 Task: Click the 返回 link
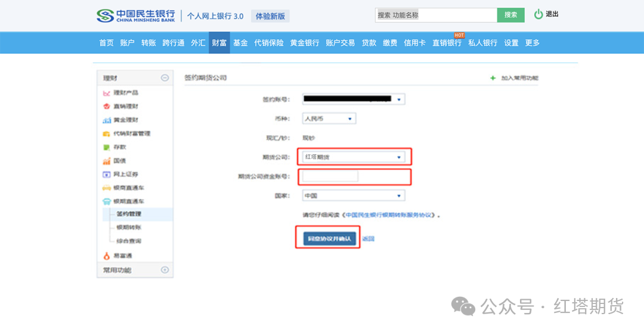click(x=369, y=239)
